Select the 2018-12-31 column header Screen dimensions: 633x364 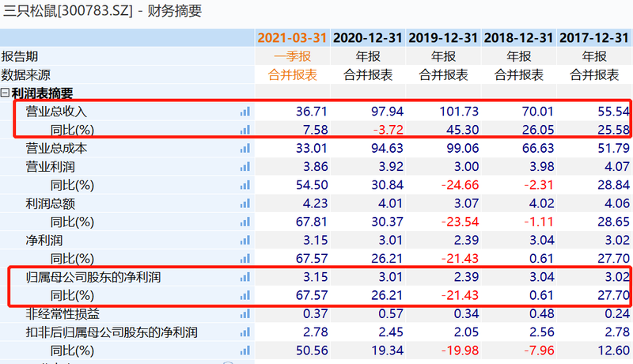point(518,38)
